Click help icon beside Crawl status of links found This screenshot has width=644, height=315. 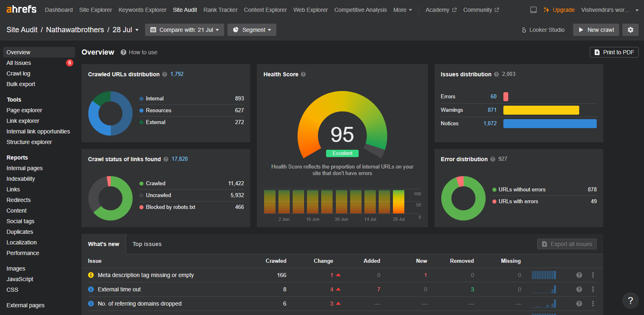point(166,159)
